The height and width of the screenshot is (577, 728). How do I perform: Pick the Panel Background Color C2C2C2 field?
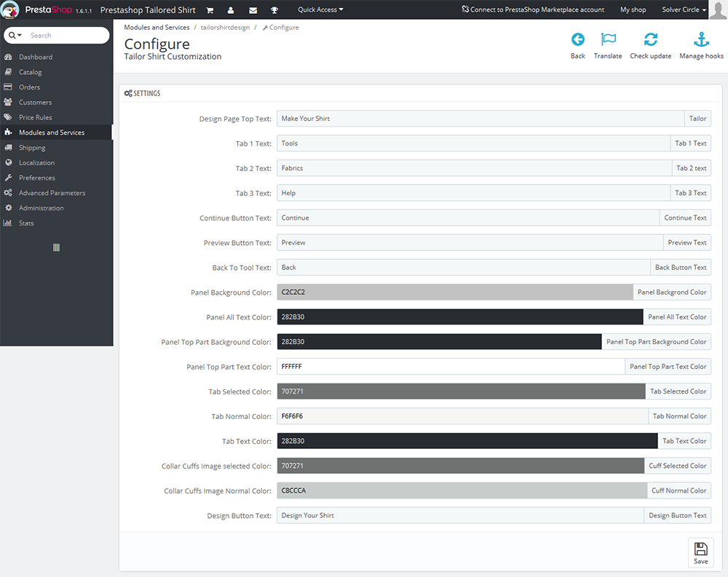[455, 292]
